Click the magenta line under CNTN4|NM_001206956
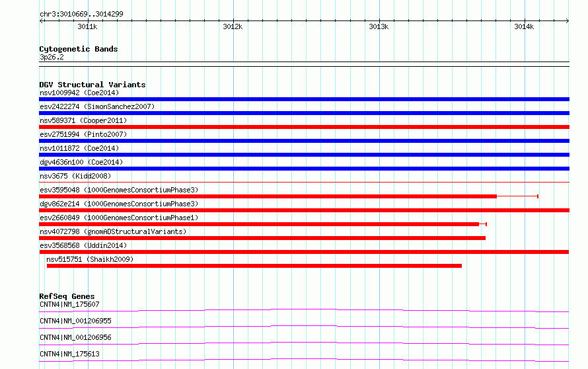The width and height of the screenshot is (588, 369). click(304, 343)
